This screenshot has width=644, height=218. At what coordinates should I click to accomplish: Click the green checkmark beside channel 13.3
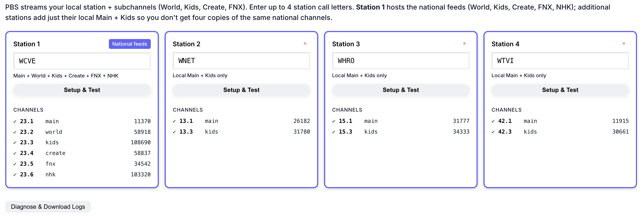click(x=174, y=132)
